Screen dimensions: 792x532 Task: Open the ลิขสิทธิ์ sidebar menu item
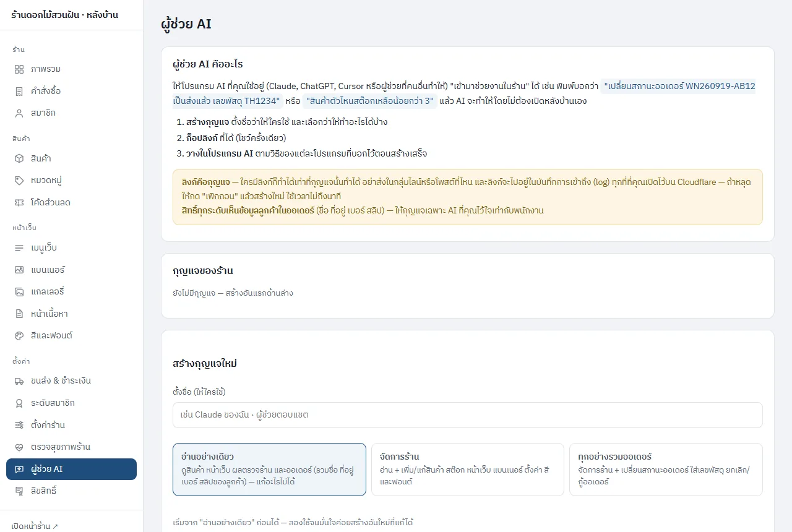(71, 491)
